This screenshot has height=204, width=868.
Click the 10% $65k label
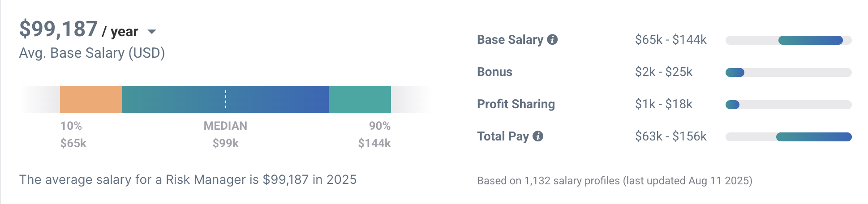tap(73, 134)
